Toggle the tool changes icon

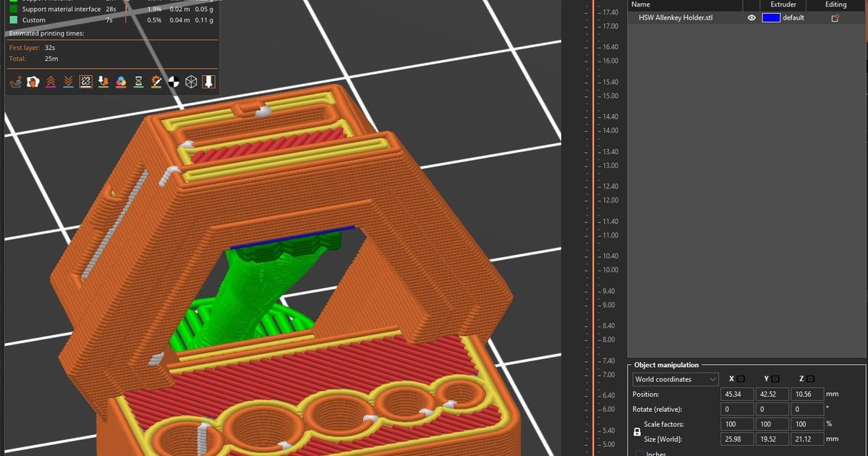pyautogui.click(x=103, y=83)
